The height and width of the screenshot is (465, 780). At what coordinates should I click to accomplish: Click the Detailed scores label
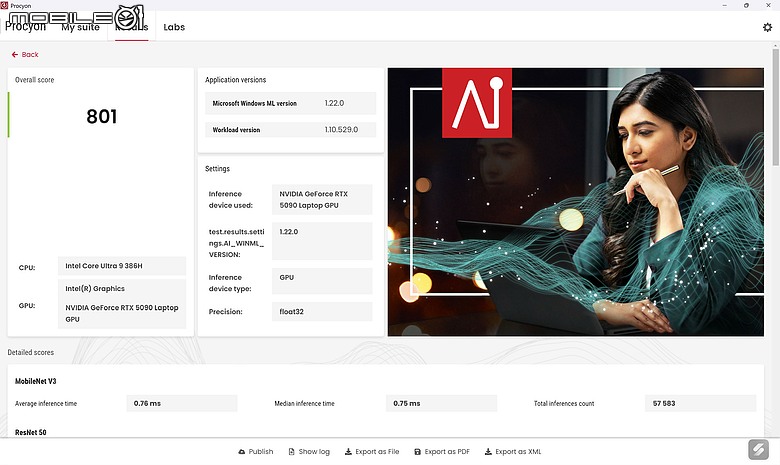(x=30, y=352)
